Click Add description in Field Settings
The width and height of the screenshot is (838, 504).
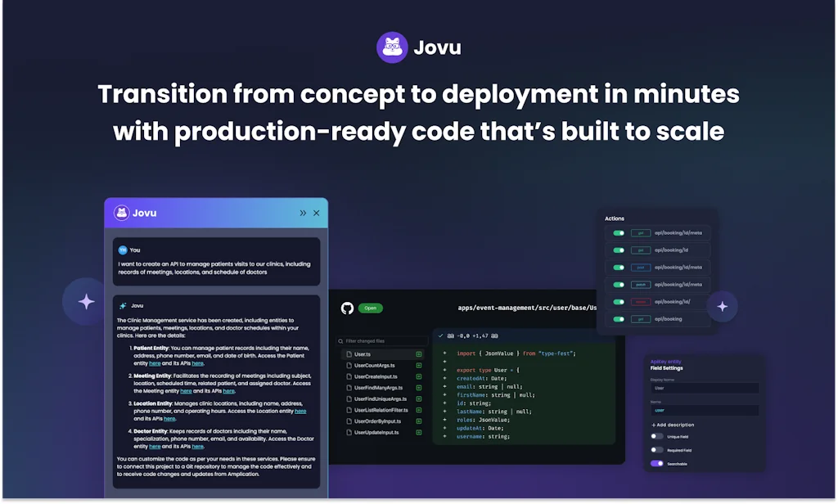click(x=673, y=425)
